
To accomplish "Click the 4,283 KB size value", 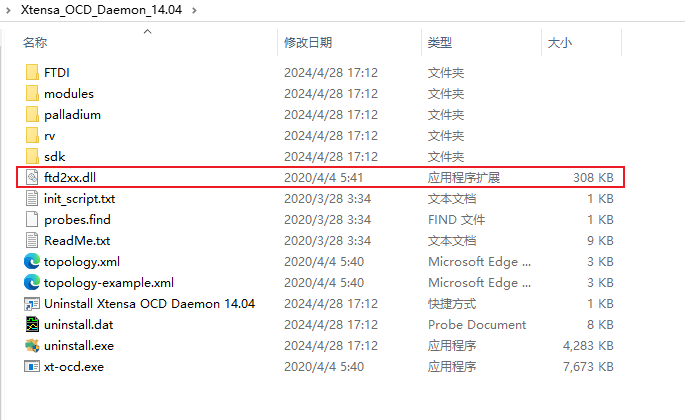I will point(588,346).
